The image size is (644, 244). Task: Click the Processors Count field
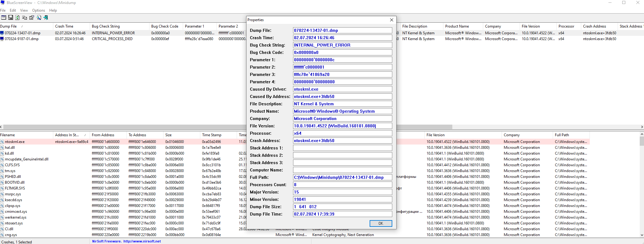click(x=342, y=185)
